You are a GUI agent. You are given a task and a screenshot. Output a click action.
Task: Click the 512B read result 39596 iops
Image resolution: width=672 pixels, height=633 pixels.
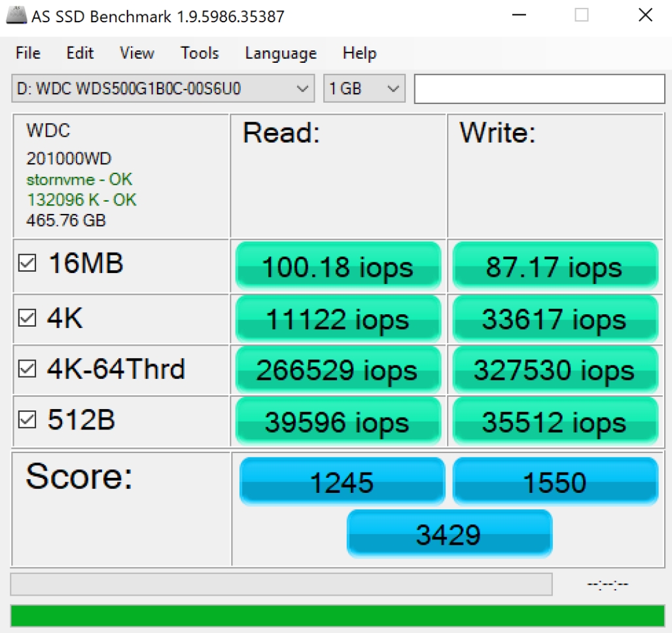pyautogui.click(x=338, y=422)
